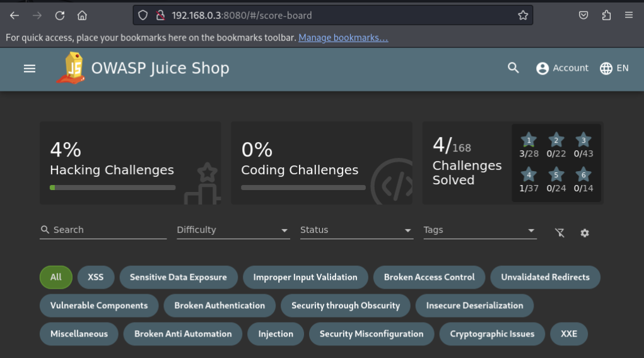Reset all filters with the crossed funnel icon

(559, 233)
